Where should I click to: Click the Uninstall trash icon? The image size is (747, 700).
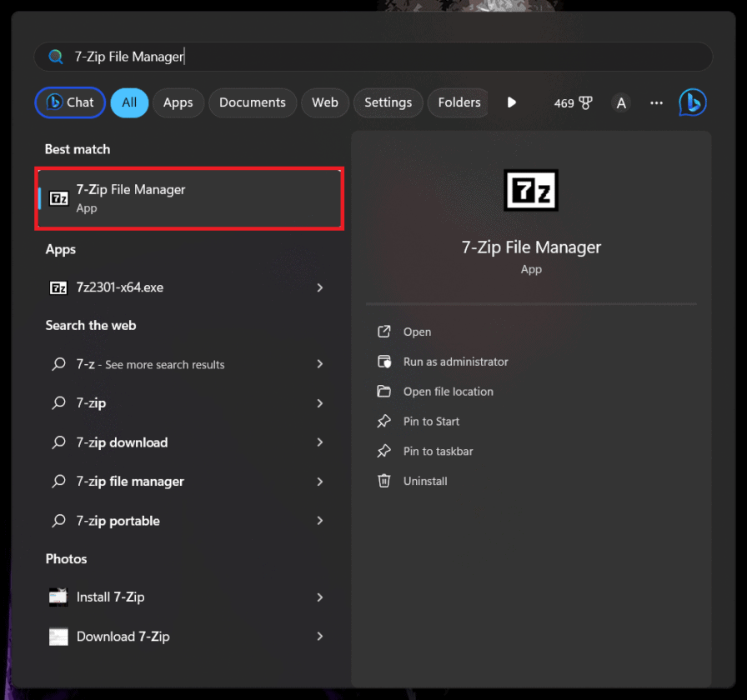(385, 481)
